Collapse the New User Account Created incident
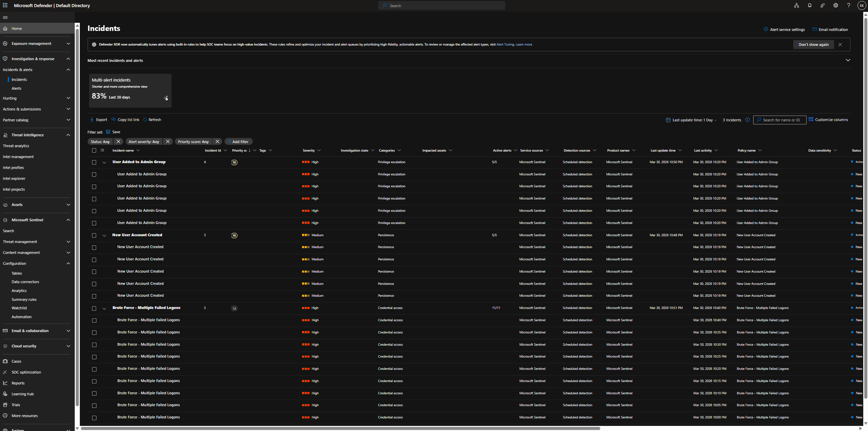Image resolution: width=868 pixels, height=431 pixels. (x=104, y=236)
